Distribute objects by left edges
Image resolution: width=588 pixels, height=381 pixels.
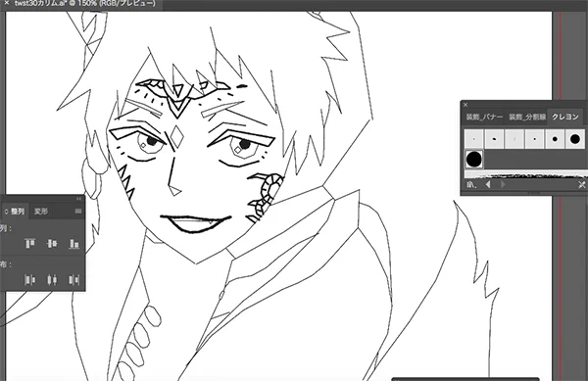click(30, 279)
